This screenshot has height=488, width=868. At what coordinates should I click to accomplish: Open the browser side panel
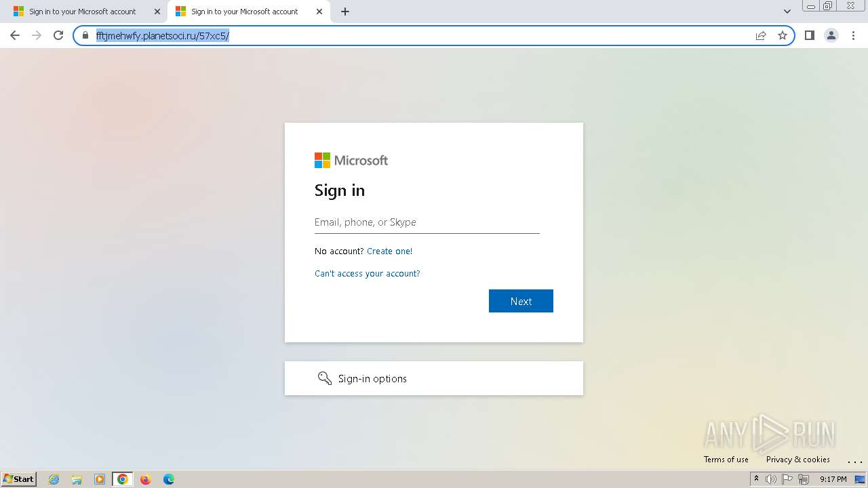pyautogui.click(x=809, y=35)
